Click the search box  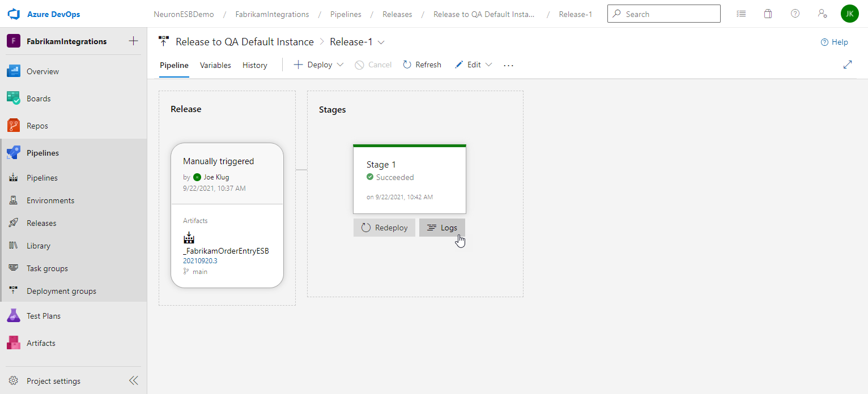664,14
